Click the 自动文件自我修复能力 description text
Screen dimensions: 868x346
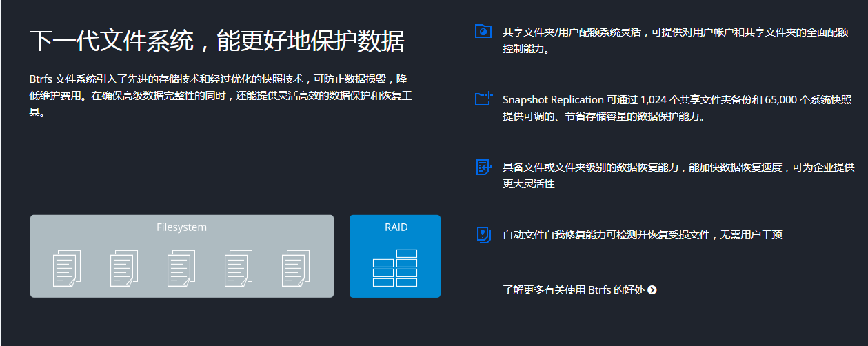click(643, 235)
